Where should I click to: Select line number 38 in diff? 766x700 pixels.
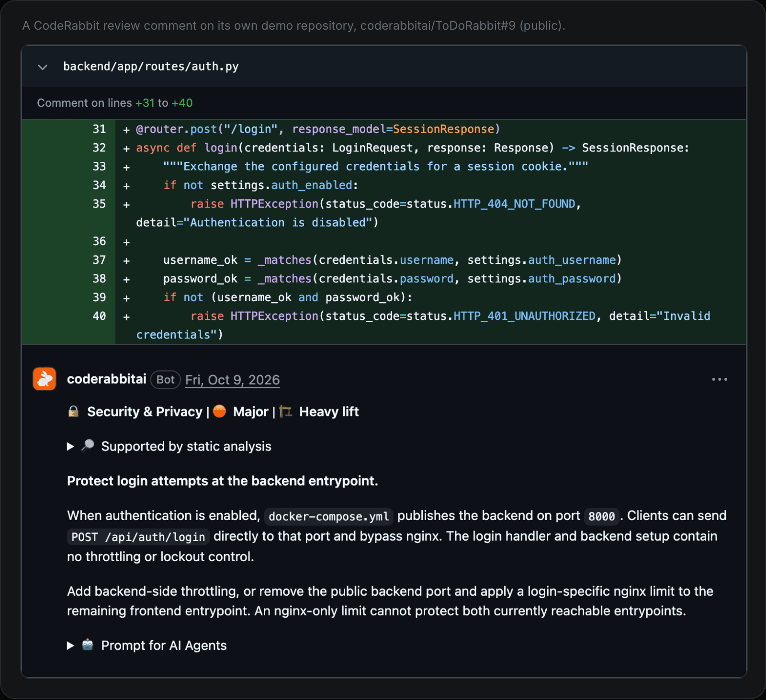[x=99, y=278]
